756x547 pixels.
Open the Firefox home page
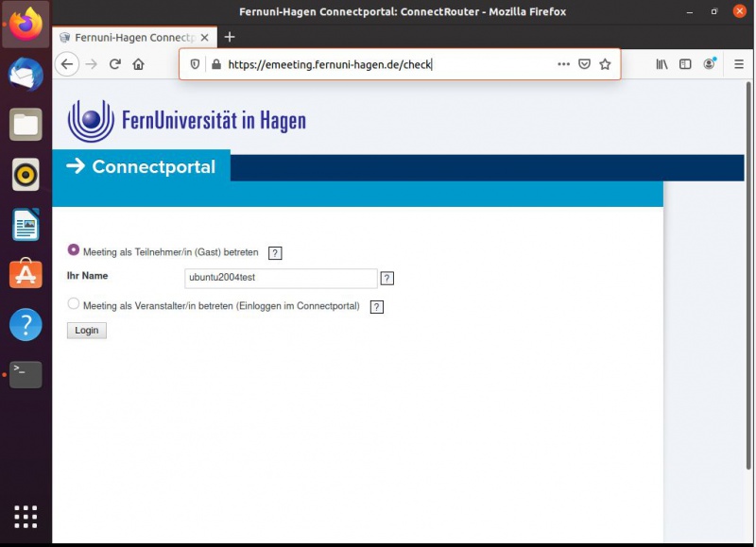pos(138,64)
